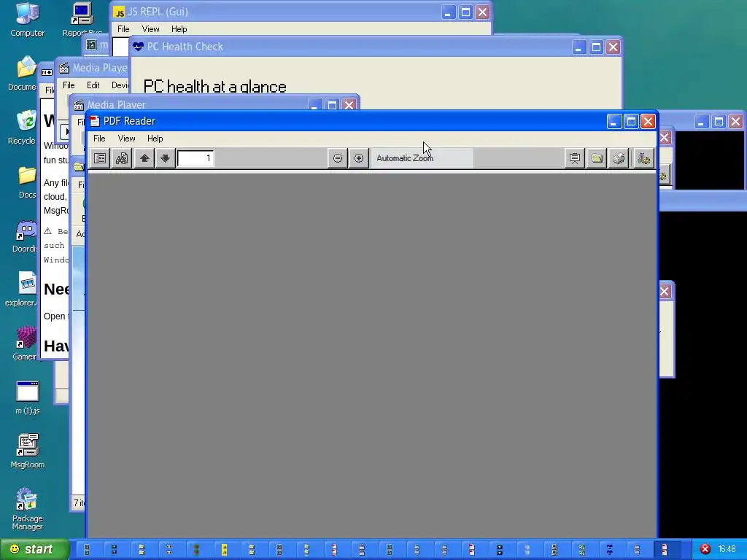
Task: Go to previous page with up arrow
Action: [144, 158]
